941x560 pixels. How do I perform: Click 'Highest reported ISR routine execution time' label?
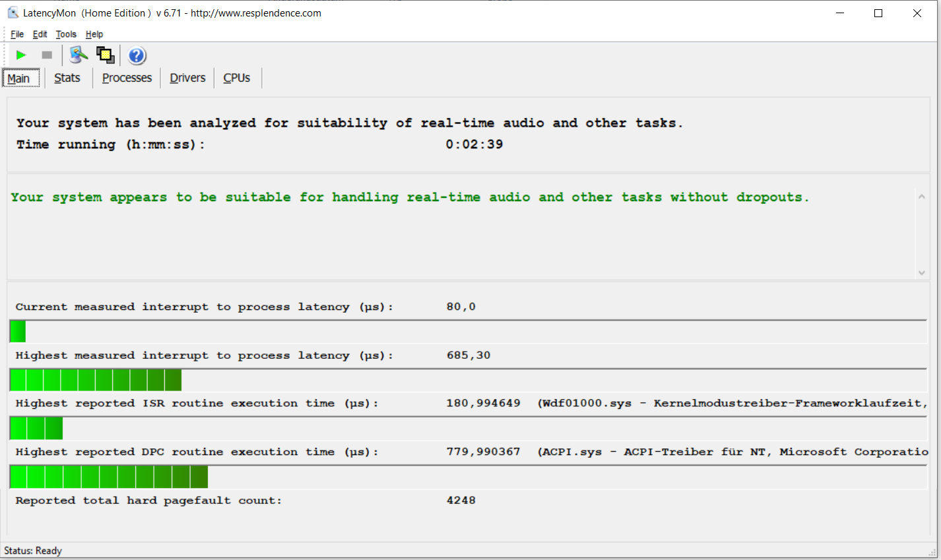pyautogui.click(x=197, y=404)
